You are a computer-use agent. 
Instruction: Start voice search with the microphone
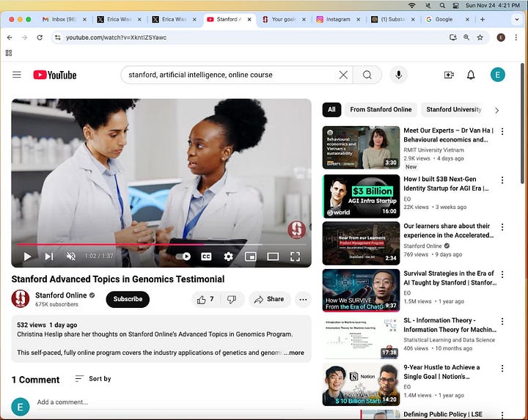pos(398,75)
